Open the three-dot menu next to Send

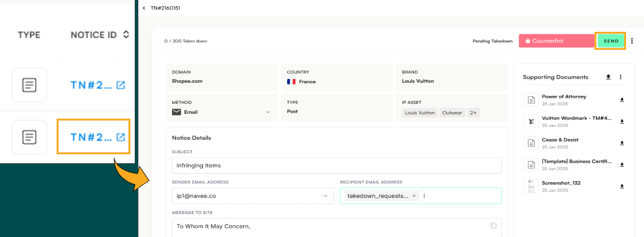pyautogui.click(x=632, y=41)
